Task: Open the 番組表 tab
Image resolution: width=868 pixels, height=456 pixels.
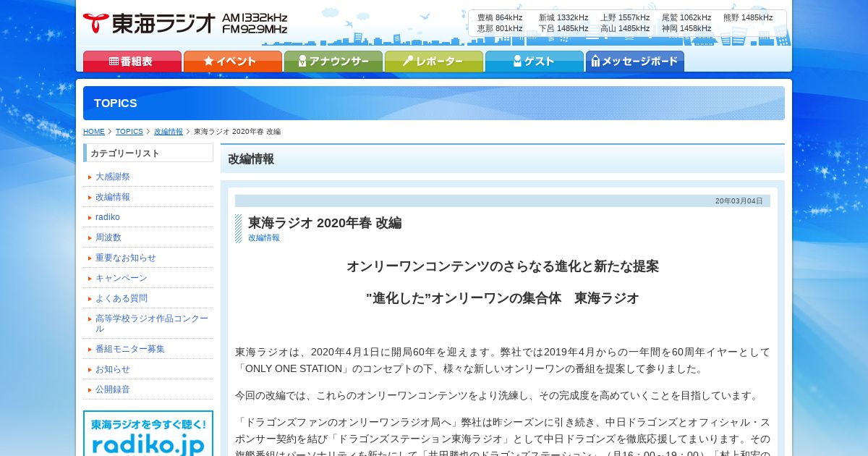Action: (x=132, y=62)
